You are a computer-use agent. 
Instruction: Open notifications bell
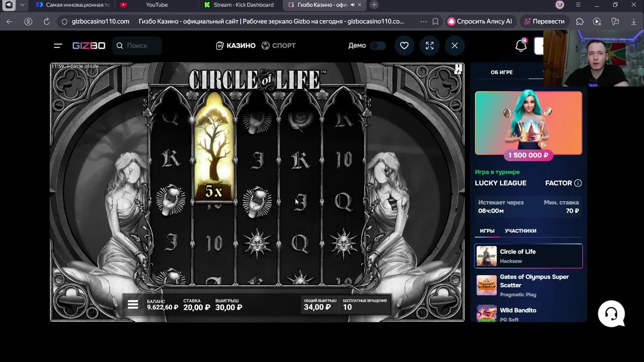[521, 45]
